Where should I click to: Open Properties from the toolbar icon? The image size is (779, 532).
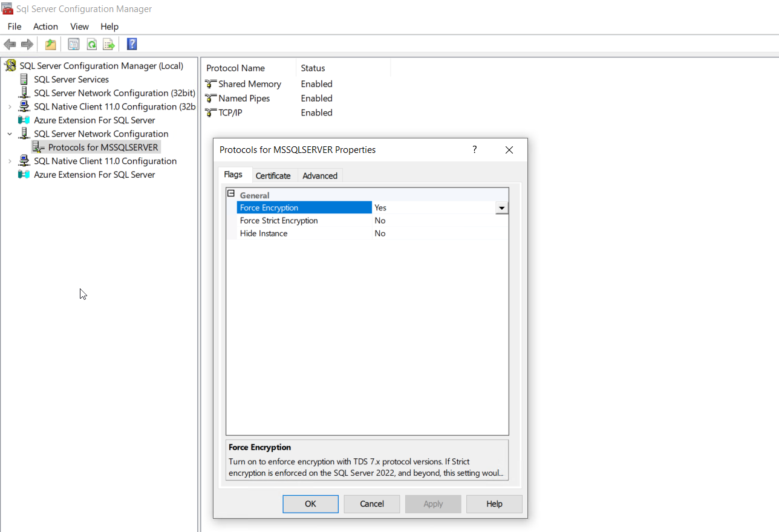coord(74,44)
